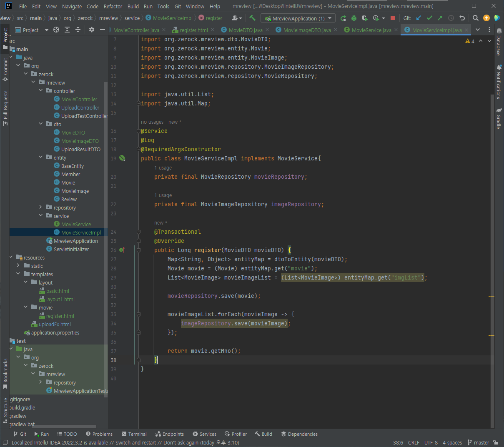The height and width of the screenshot is (447, 504).
Task: Run with Coverage shield icon
Action: click(365, 18)
